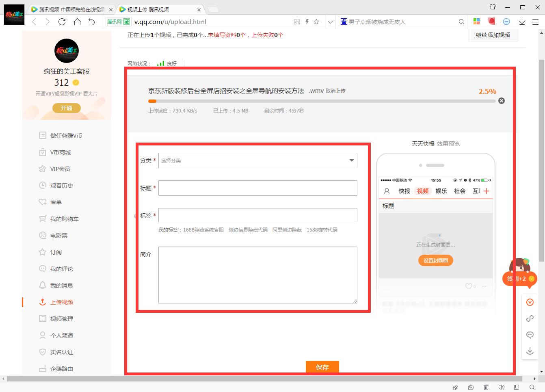Click the browser forward arrow
Viewport: 545px width, 392px height.
[x=48, y=22]
